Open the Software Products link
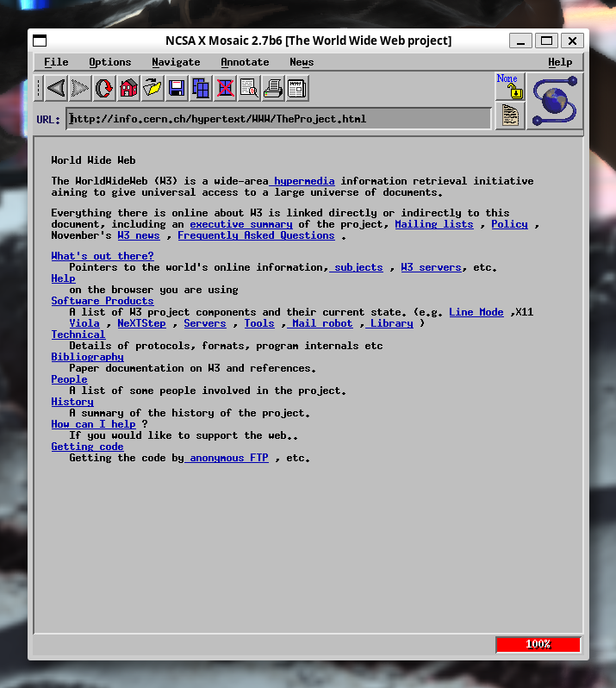The height and width of the screenshot is (688, 616). click(103, 301)
